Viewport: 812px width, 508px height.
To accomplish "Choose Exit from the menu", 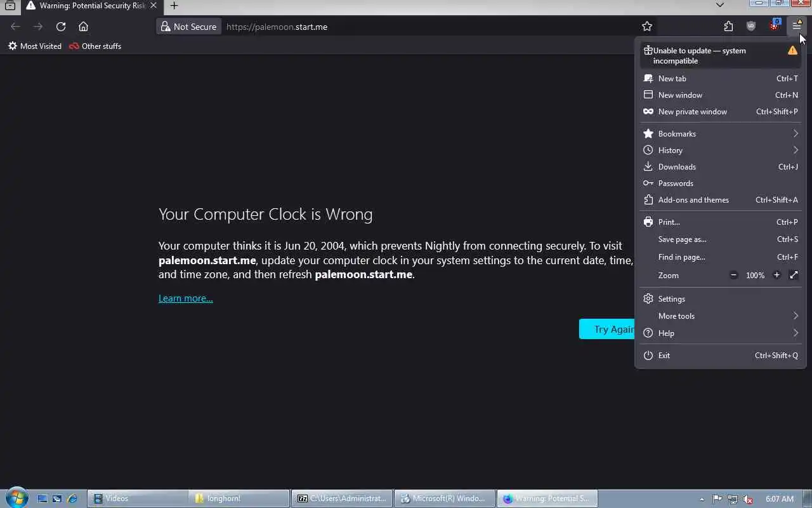I will (721, 356).
